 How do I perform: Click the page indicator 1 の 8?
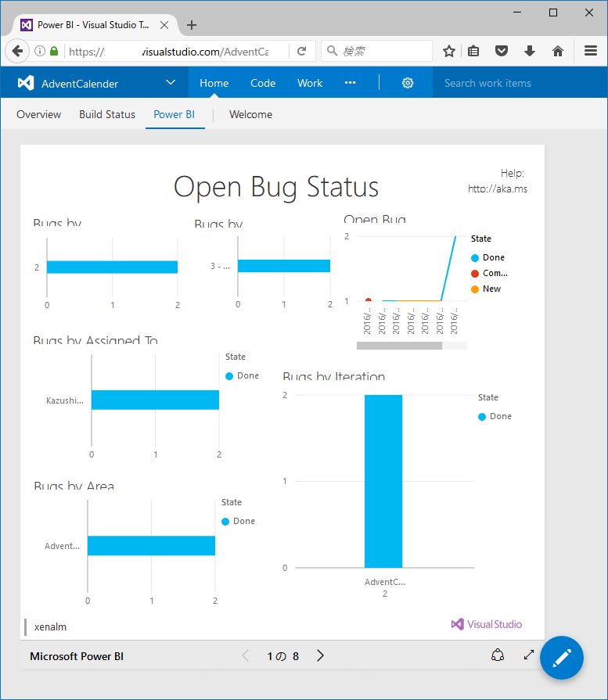click(x=282, y=656)
